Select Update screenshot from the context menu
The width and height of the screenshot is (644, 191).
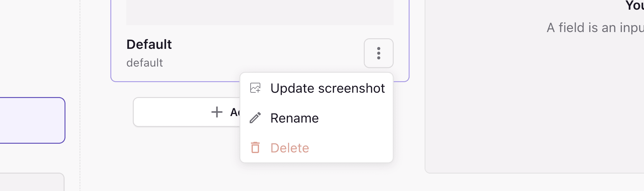pyautogui.click(x=327, y=88)
